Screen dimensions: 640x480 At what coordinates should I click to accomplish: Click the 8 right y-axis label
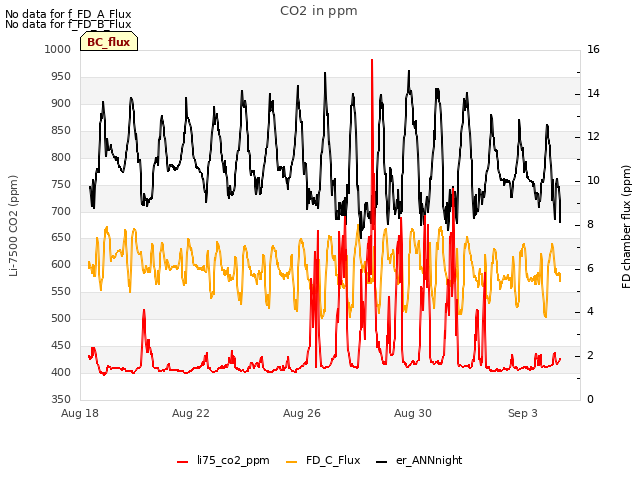590,224
